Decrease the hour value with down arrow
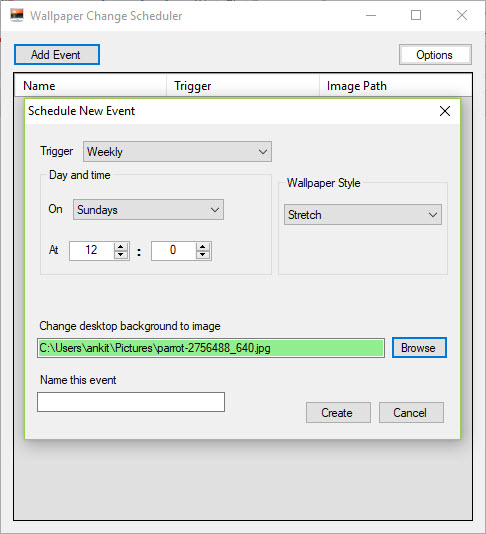Viewport: 486px width, 534px height. (x=121, y=255)
